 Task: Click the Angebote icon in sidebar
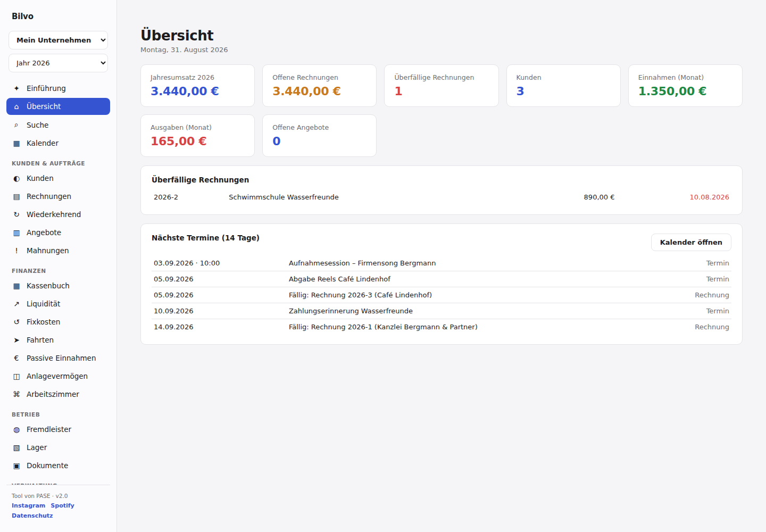[x=16, y=232]
